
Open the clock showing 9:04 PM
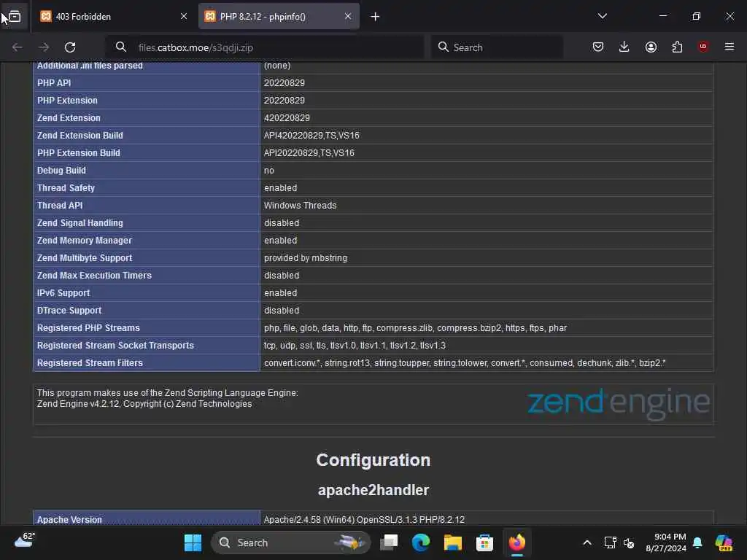665,542
